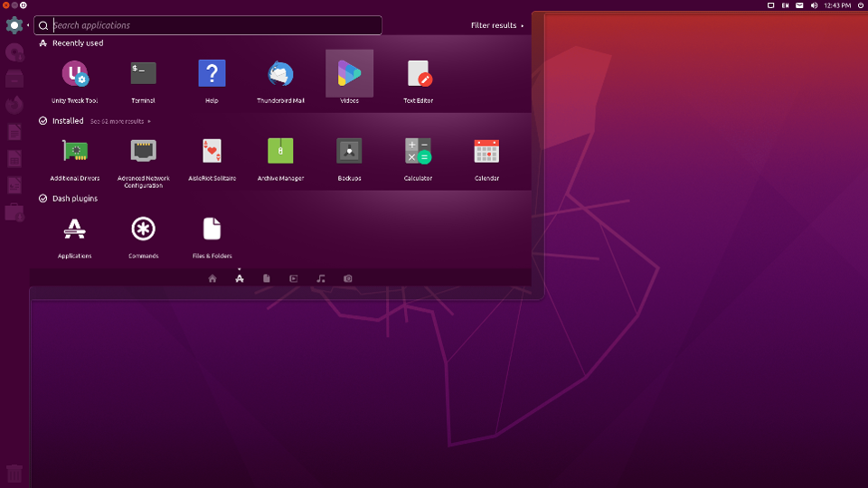Launch the Videos player
Image resolution: width=868 pixels, height=488 pixels.
click(349, 80)
